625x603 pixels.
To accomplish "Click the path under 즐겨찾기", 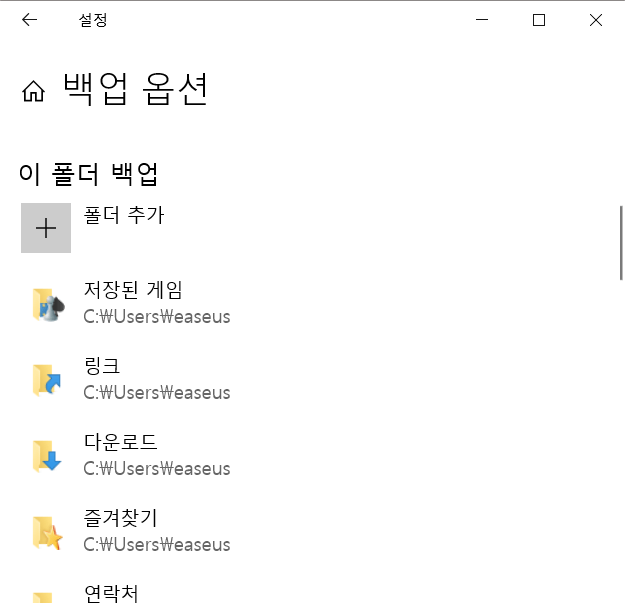I will tap(157, 545).
